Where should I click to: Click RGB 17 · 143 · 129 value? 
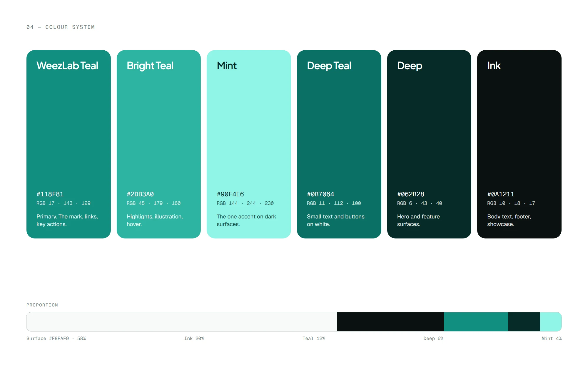[x=64, y=203]
